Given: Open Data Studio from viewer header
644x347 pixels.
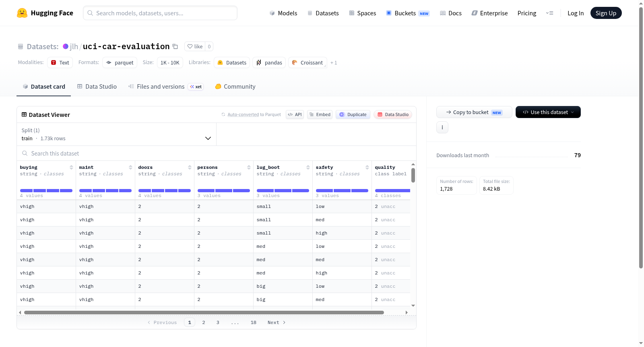Looking at the screenshot, I should pos(393,114).
